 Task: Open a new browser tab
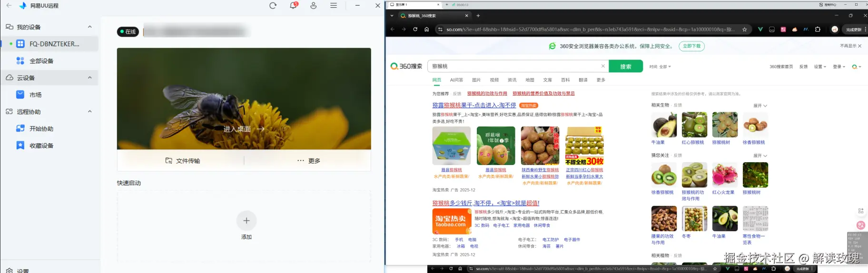click(478, 16)
